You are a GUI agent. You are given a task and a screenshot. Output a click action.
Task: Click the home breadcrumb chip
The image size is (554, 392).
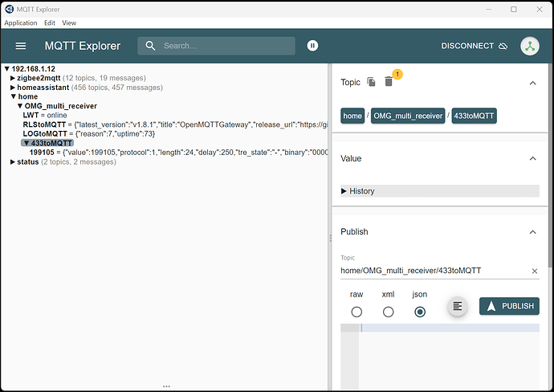coord(352,116)
